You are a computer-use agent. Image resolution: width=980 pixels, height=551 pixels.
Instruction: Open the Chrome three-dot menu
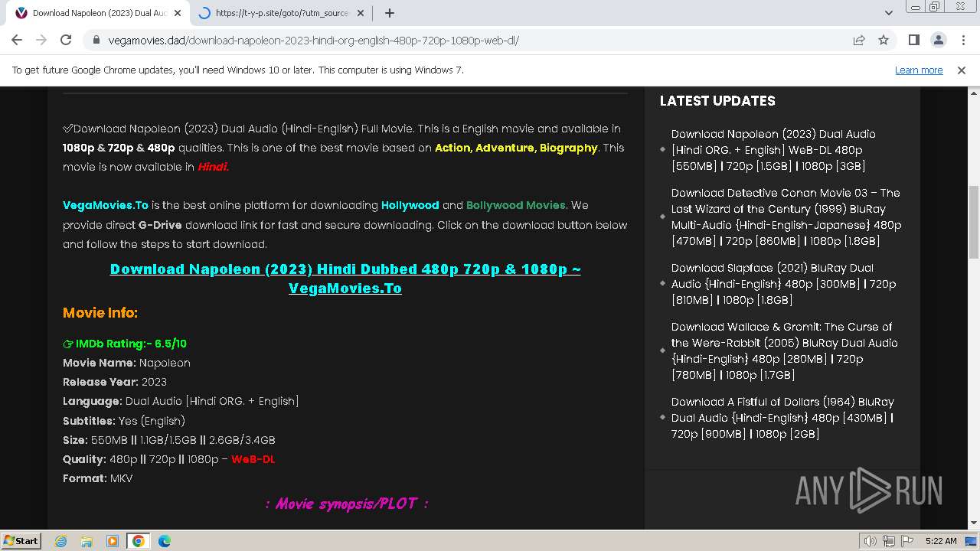tap(962, 40)
